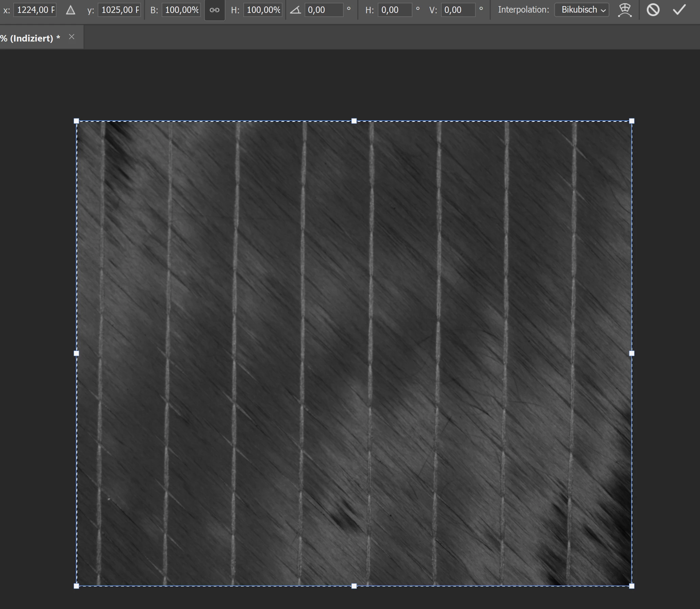Toggle the aspect ratio chain link
The height and width of the screenshot is (609, 700).
pos(214,10)
